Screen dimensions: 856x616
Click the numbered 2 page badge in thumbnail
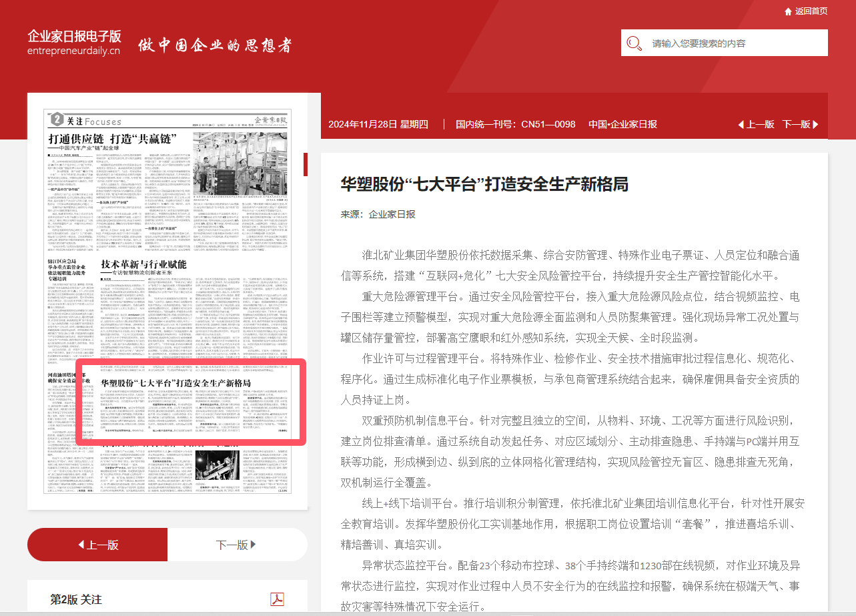pyautogui.click(x=57, y=120)
